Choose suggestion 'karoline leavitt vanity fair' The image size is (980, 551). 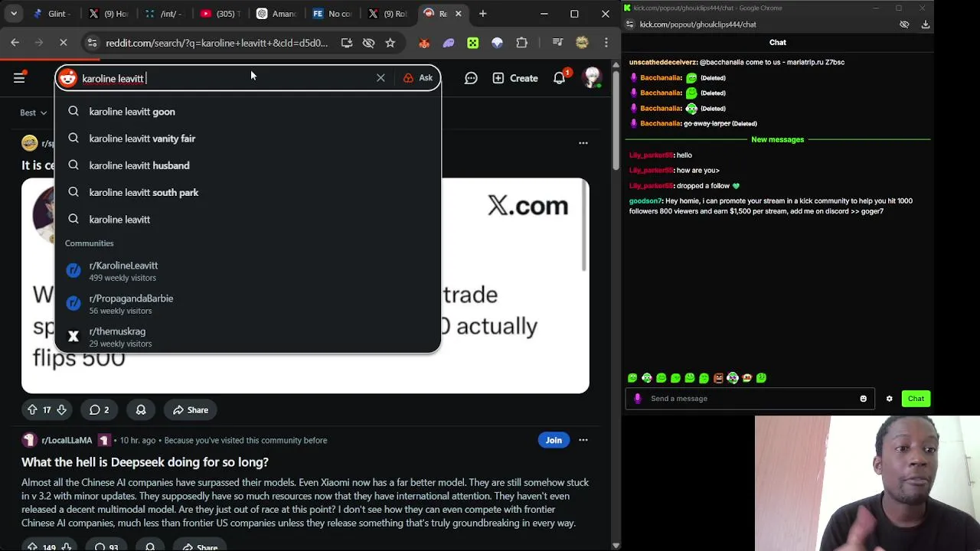tap(248, 139)
